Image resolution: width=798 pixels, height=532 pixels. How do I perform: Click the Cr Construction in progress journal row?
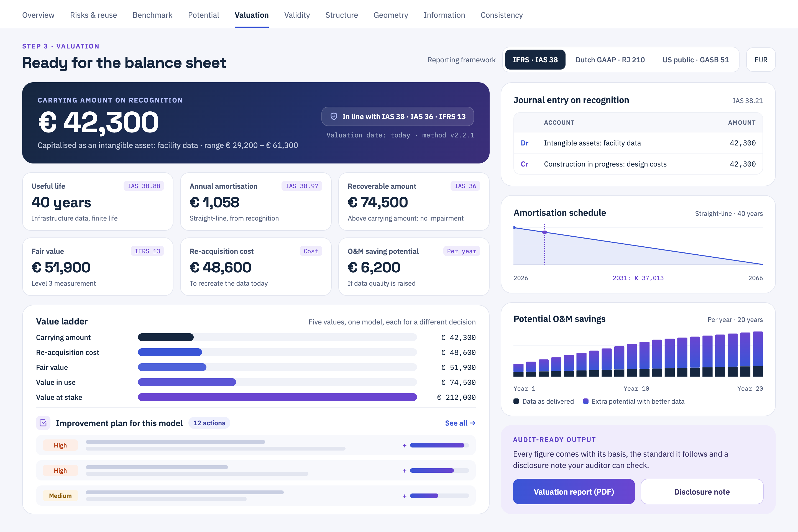click(x=638, y=164)
